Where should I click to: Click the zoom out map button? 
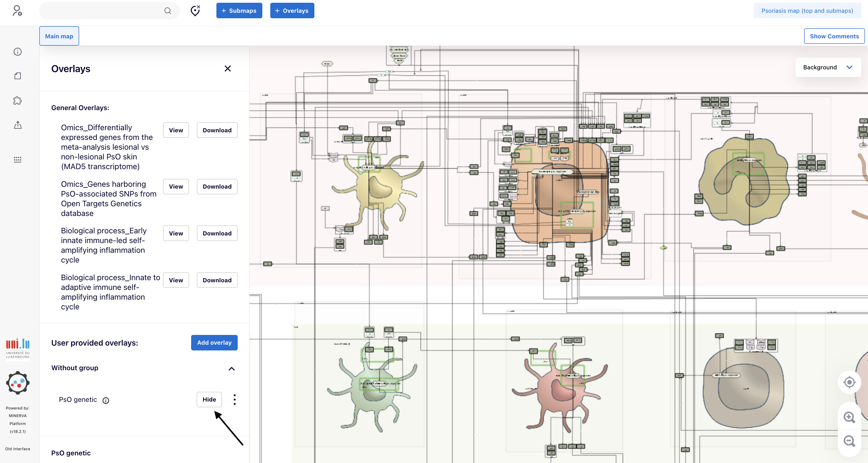pyautogui.click(x=849, y=441)
